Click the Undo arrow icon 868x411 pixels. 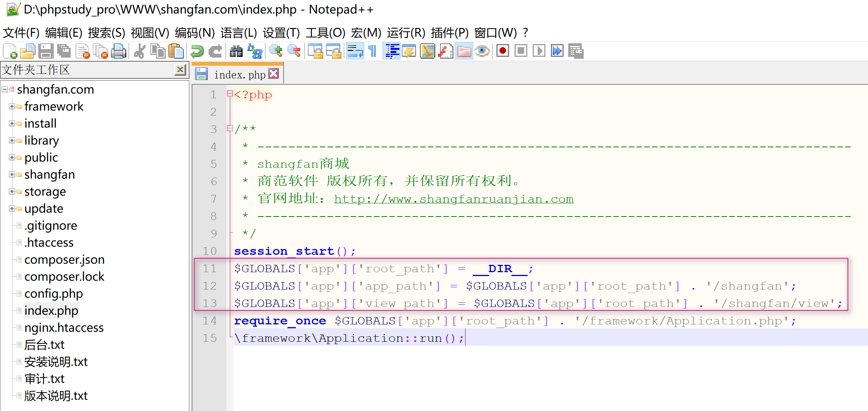[197, 51]
